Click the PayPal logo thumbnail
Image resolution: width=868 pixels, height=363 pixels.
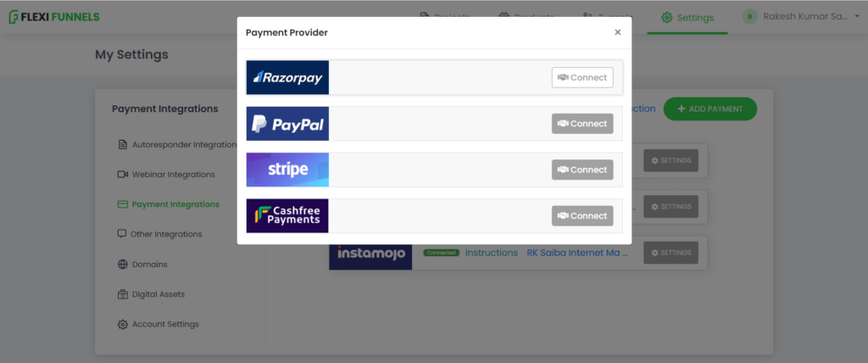[x=287, y=124]
